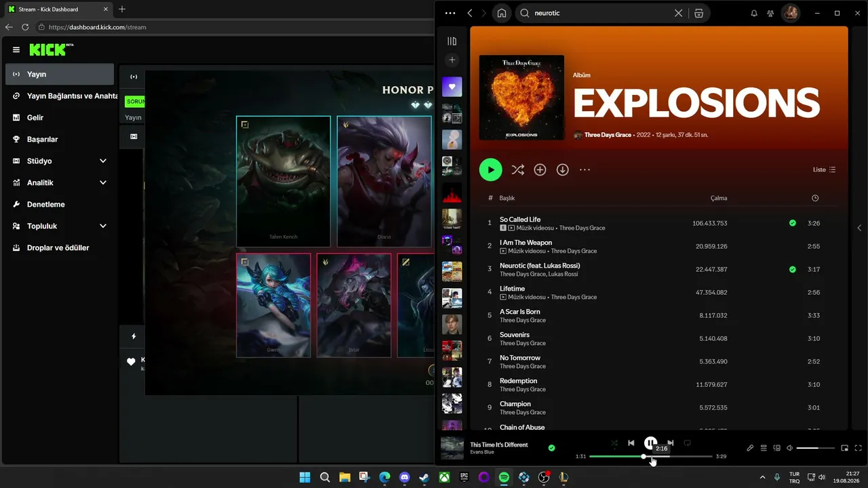Clear the Spotify search field
Screen dimensions: 868x488
click(x=678, y=13)
